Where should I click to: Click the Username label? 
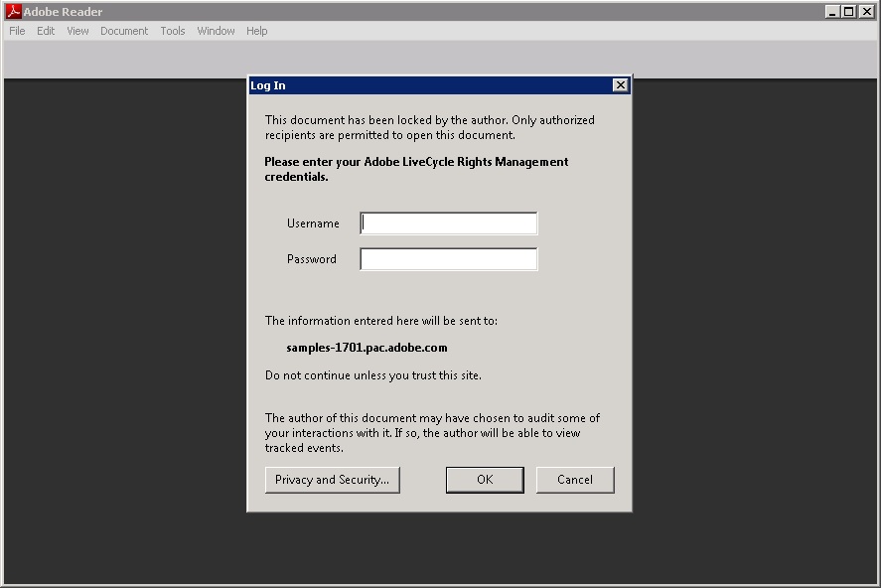(313, 222)
